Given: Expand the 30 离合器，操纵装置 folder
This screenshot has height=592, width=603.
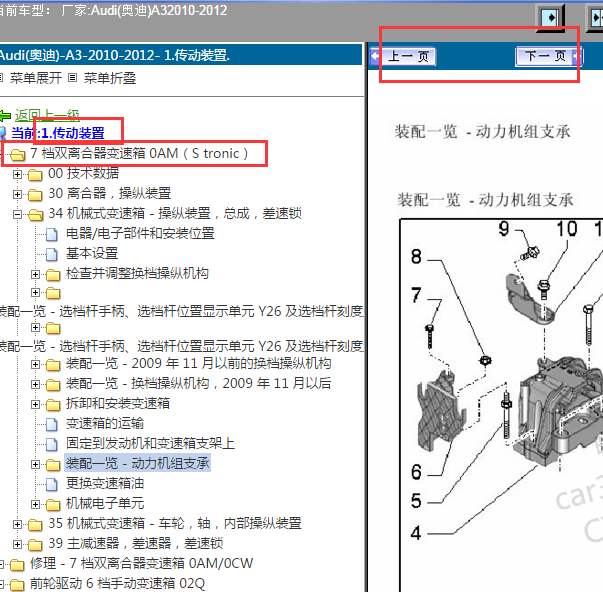Looking at the screenshot, I should [17, 194].
